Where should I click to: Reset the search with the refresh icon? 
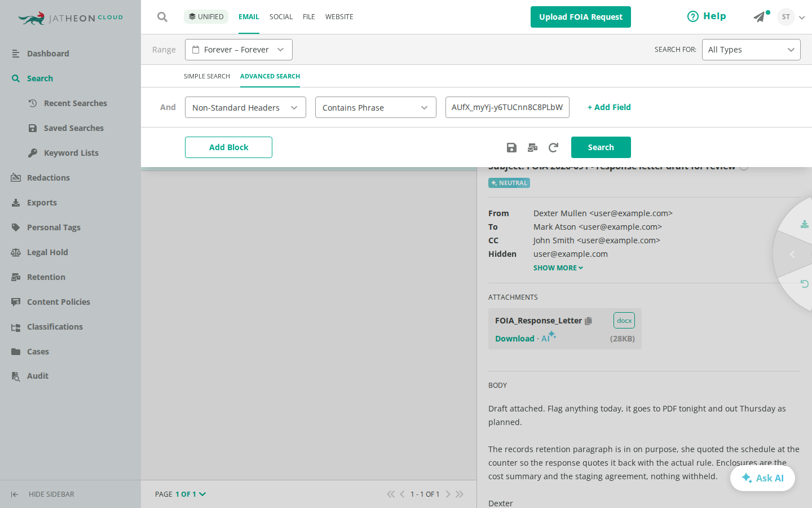point(553,147)
